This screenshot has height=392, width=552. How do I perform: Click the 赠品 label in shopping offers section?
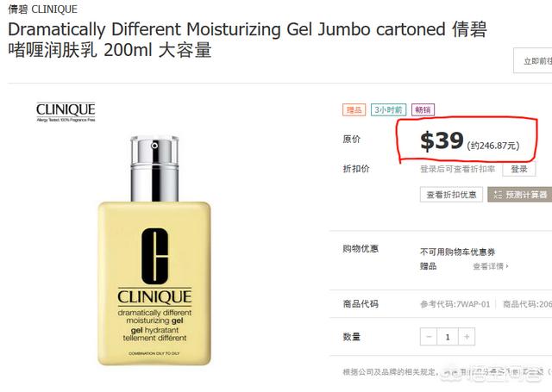coord(428,266)
